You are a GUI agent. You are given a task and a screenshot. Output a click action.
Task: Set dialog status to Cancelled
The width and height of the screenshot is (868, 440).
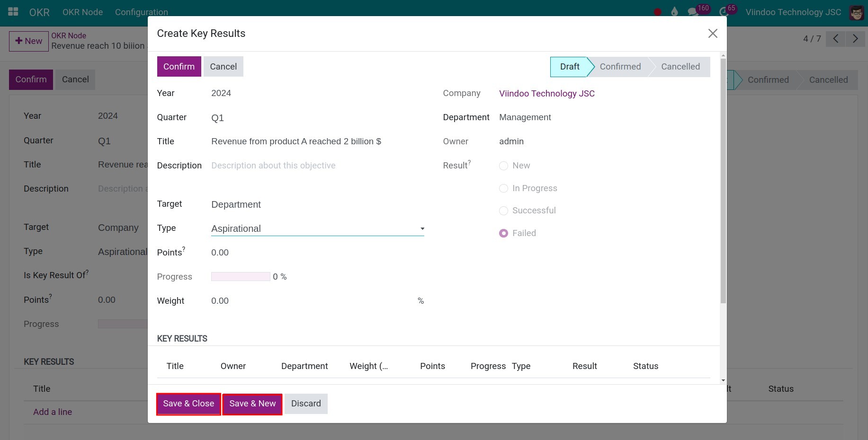tap(680, 67)
